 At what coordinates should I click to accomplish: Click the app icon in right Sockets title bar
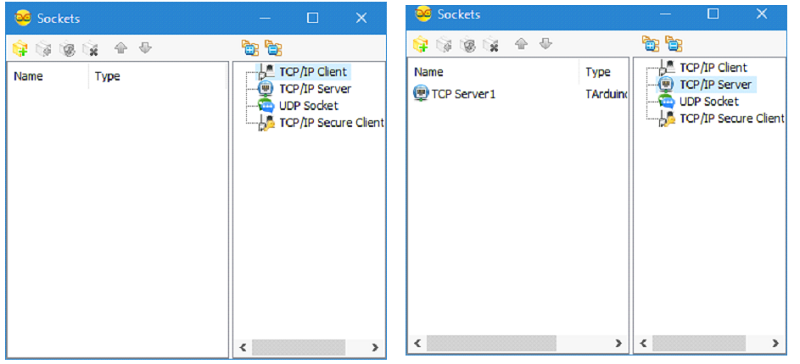tap(423, 14)
